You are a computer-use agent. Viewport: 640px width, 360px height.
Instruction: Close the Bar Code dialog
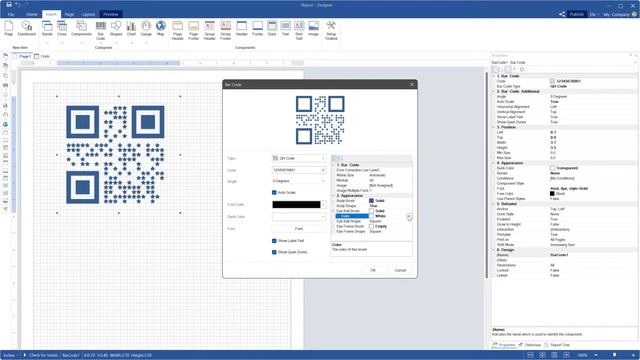click(x=411, y=84)
